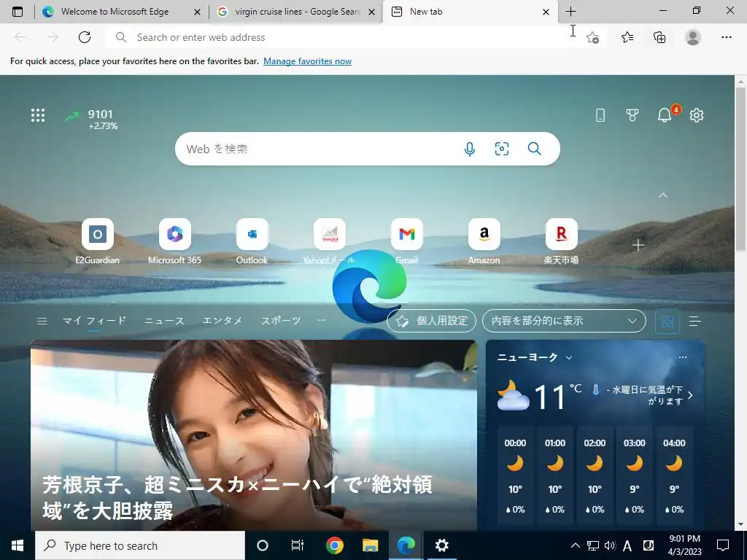747x560 pixels.
Task: Open the 楽天市場 quick link
Action: click(x=561, y=241)
